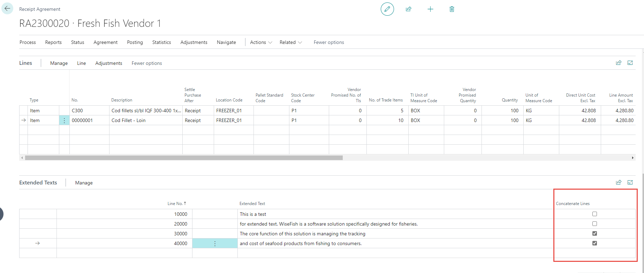Click the share icon in header
The height and width of the screenshot is (273, 644).
[x=409, y=9]
